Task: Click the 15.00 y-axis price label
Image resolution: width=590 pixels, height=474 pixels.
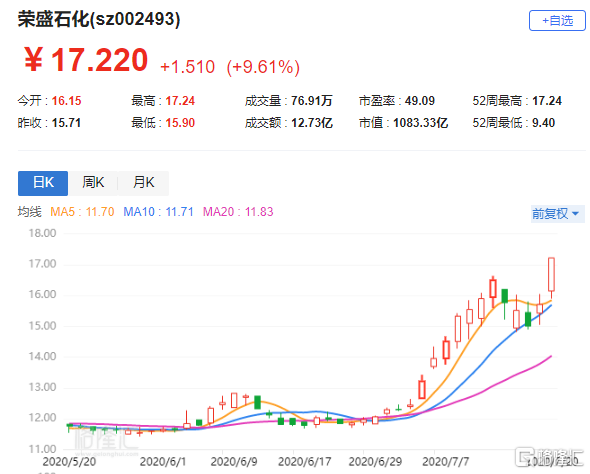Action: click(42, 326)
